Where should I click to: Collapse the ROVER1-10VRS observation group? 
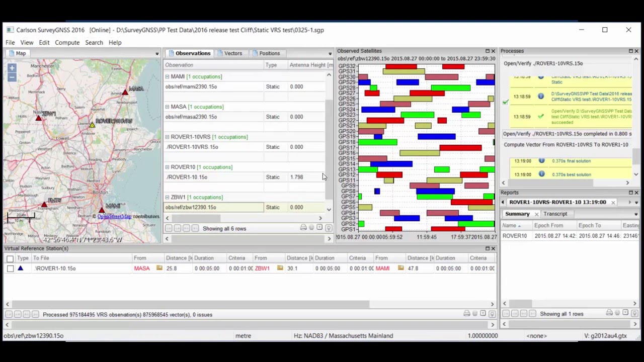click(167, 137)
